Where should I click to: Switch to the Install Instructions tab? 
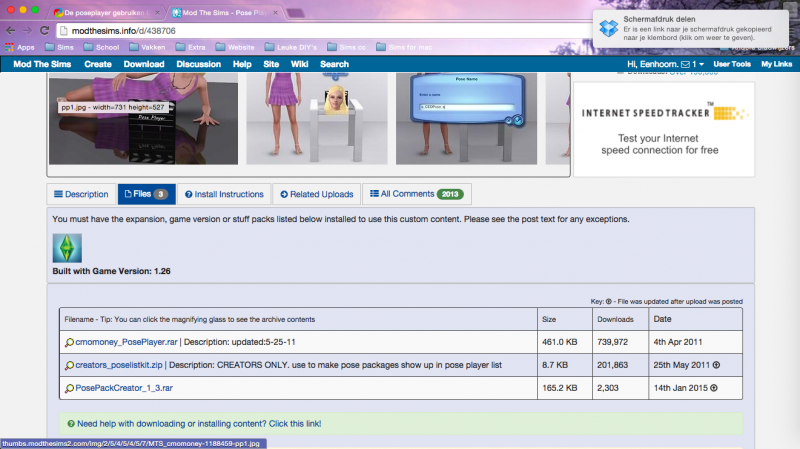point(228,194)
